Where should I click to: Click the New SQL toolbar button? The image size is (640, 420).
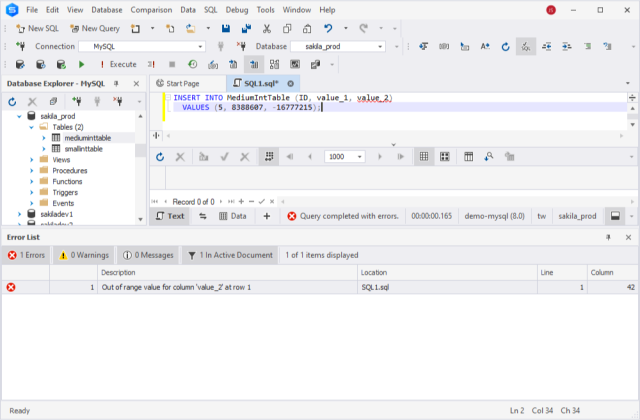coord(36,28)
